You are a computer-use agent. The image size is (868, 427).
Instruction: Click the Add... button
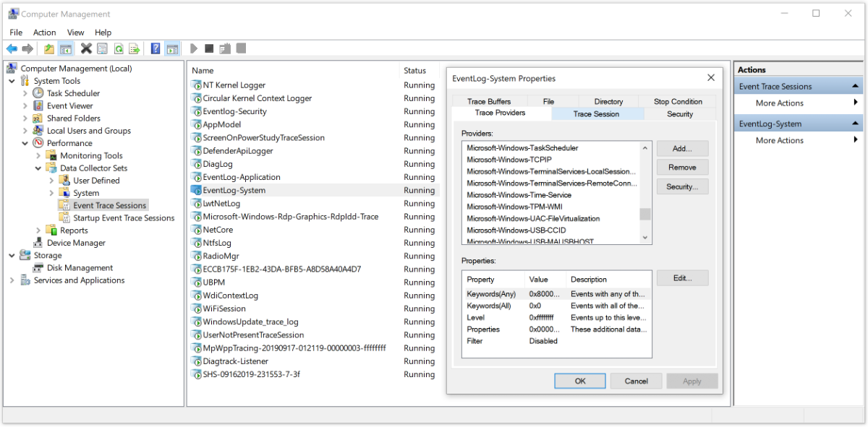682,148
